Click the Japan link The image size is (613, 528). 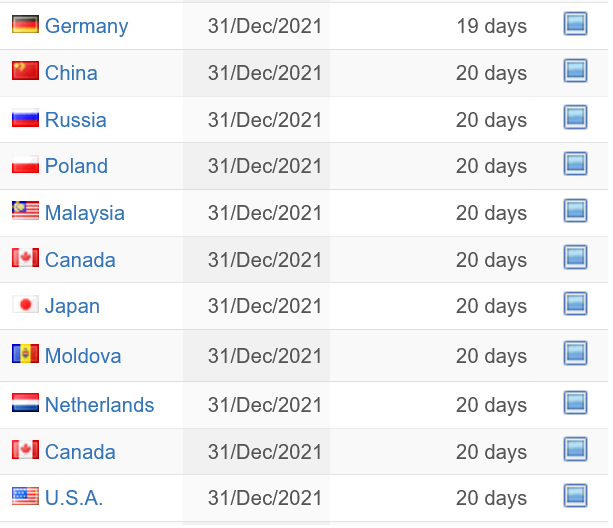point(72,306)
